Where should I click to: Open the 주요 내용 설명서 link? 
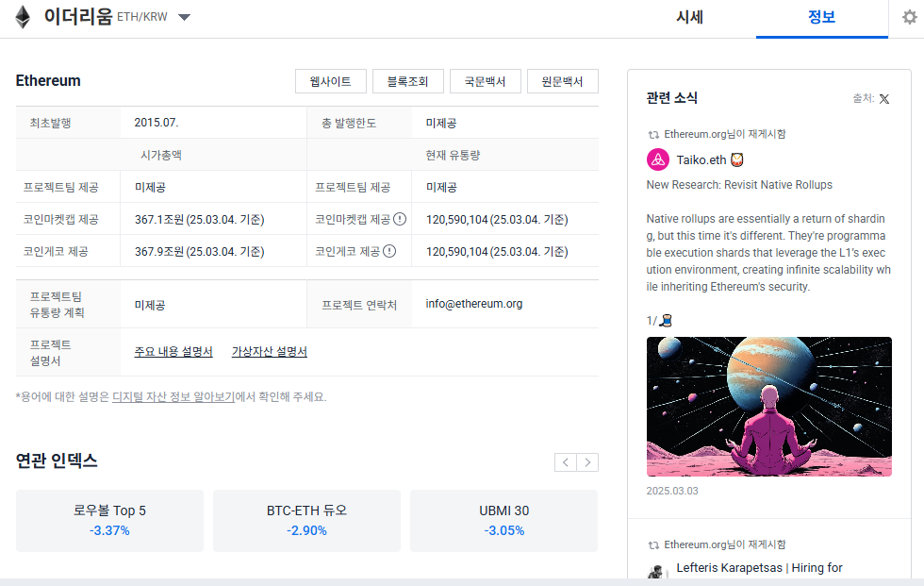[173, 351]
